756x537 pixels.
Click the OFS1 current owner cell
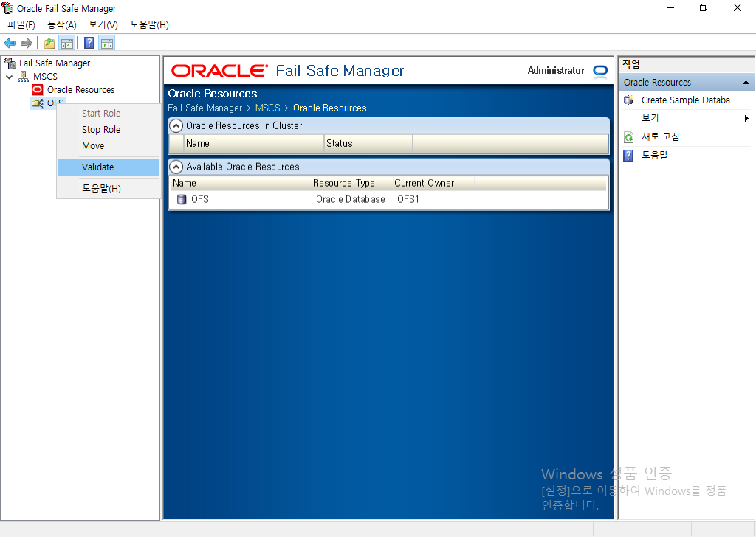408,199
